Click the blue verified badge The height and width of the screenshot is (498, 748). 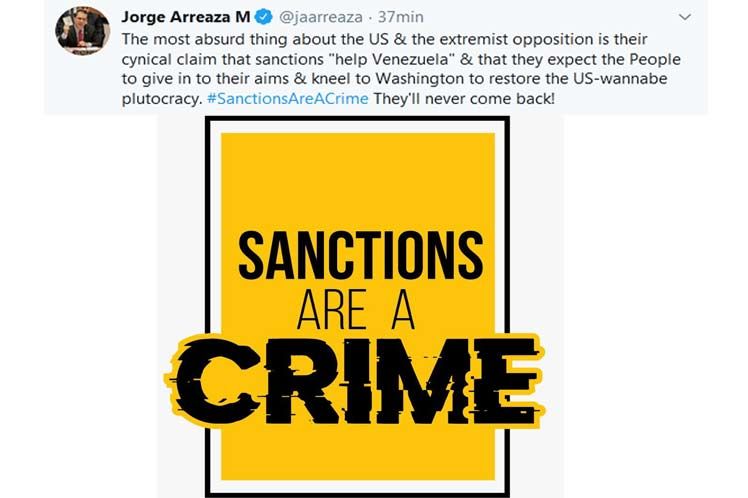coord(264,17)
